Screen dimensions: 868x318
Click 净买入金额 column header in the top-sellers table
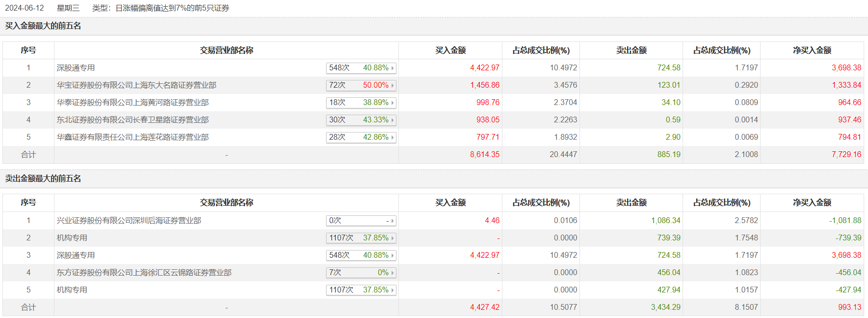click(x=812, y=203)
